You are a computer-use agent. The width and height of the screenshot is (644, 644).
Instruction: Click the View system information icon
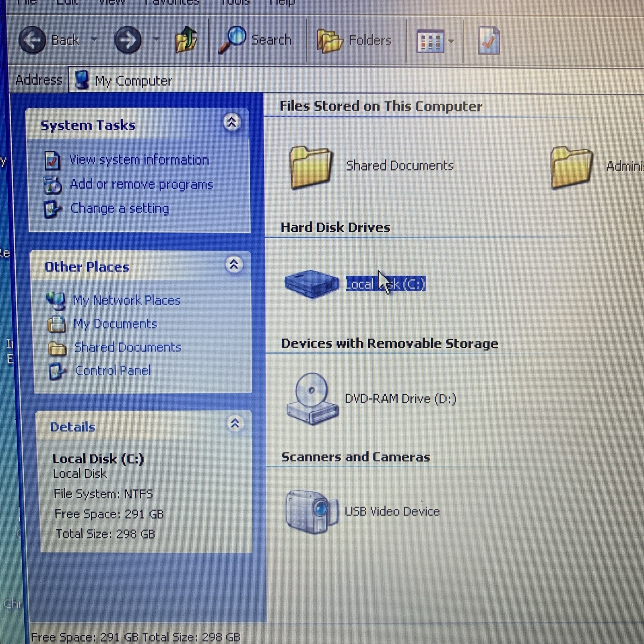[52, 161]
